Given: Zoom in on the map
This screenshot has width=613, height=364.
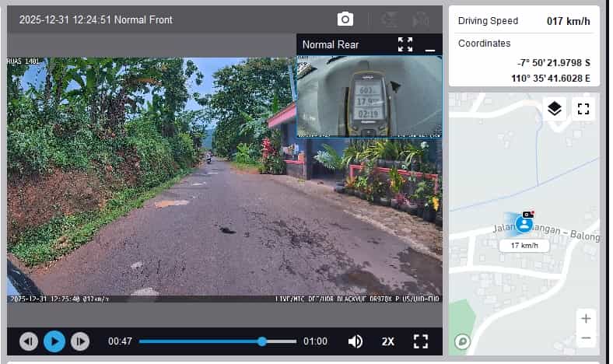Looking at the screenshot, I should coord(586,318).
